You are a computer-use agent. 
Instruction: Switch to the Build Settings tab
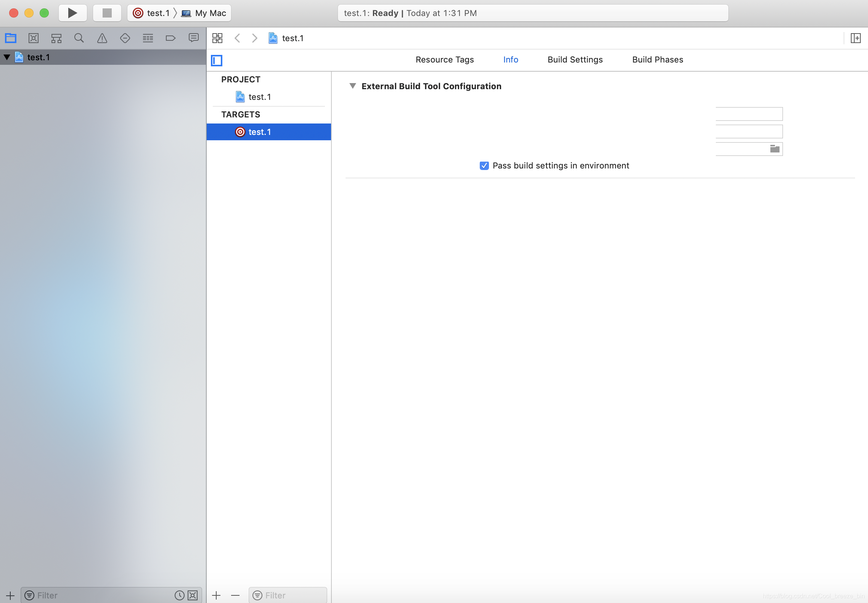point(575,59)
